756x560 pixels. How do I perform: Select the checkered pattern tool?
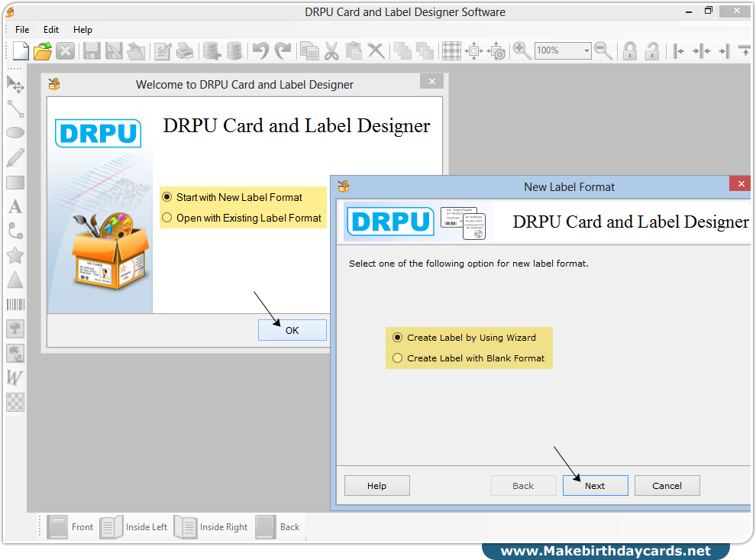click(x=15, y=403)
